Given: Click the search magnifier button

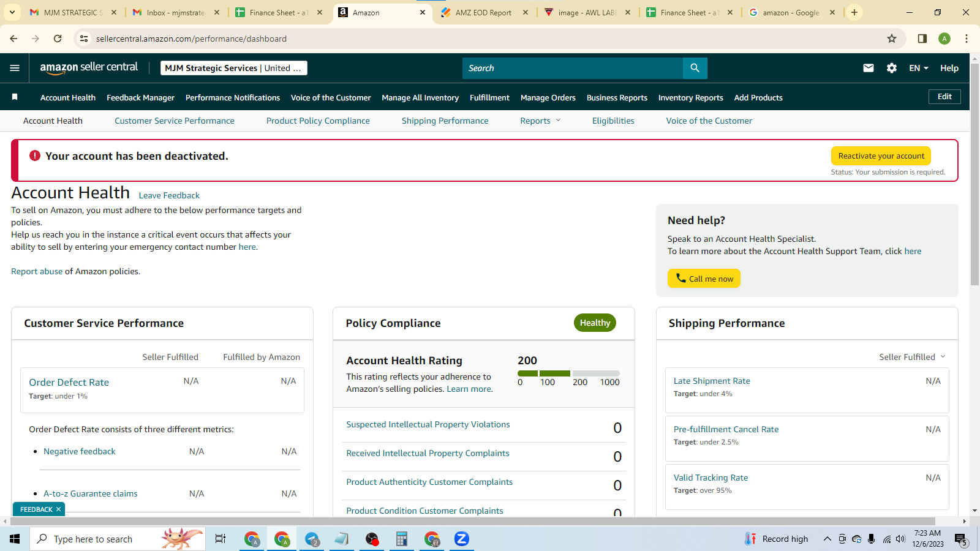Looking at the screenshot, I should tap(695, 68).
